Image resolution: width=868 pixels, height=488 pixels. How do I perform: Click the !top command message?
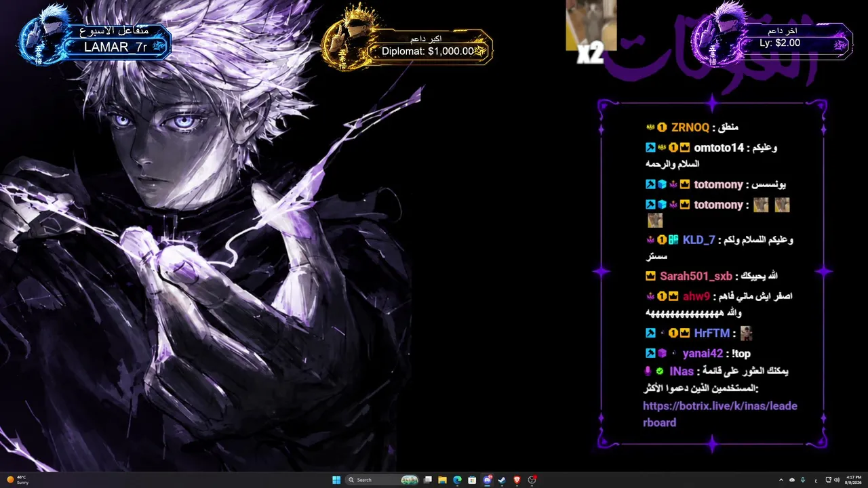[x=743, y=354]
